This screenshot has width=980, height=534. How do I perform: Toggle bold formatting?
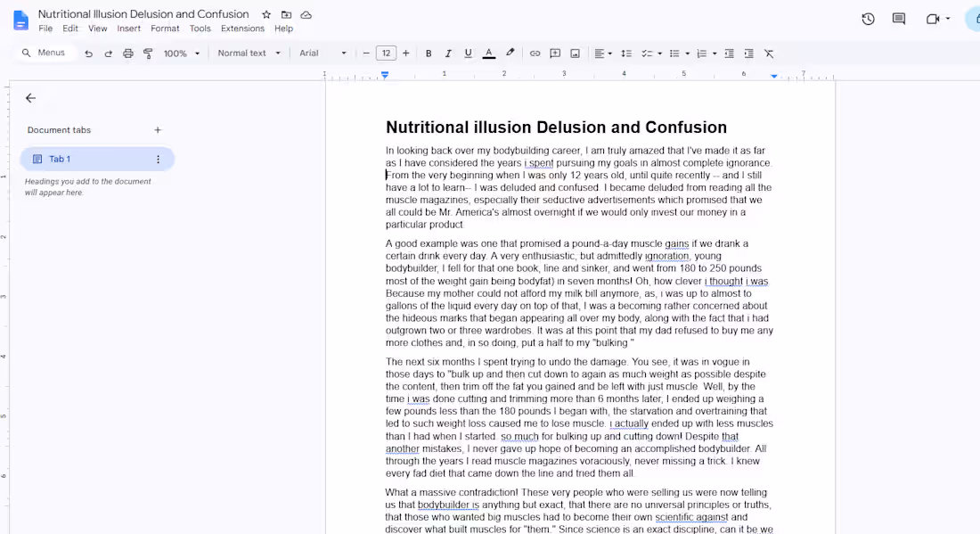tap(429, 53)
